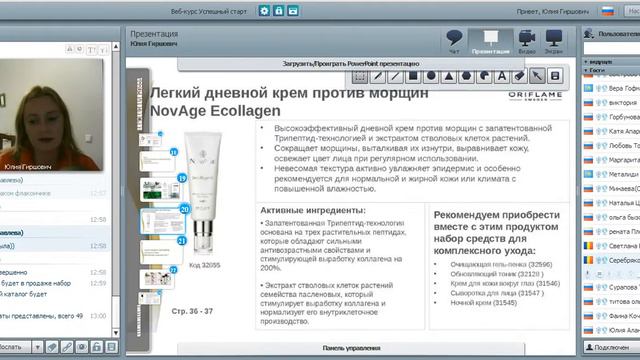Open slide thumbnail numbered 20
640x360 pixels.
163,221
